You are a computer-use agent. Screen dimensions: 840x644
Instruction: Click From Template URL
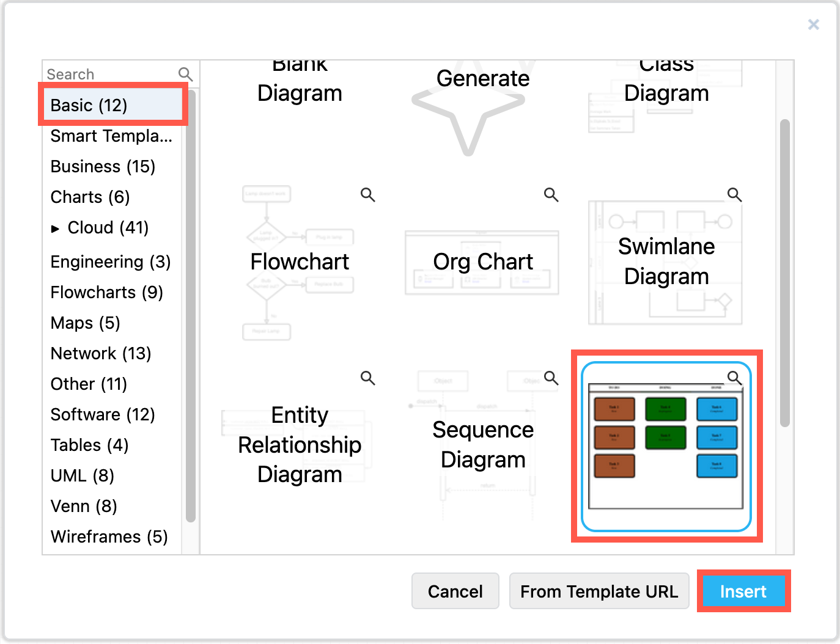coord(599,591)
